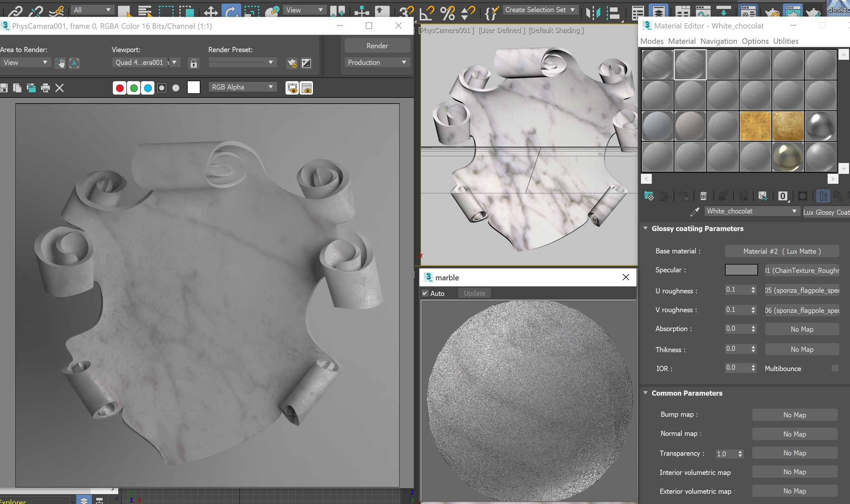Click the Reset Material trash icon
Viewport: 850px width, 504px height.
[703, 196]
